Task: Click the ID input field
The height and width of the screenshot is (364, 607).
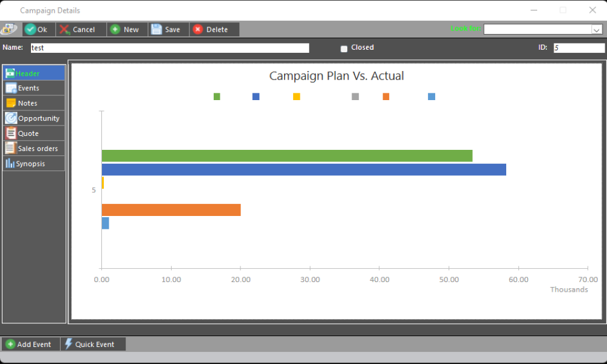Action: pyautogui.click(x=578, y=48)
